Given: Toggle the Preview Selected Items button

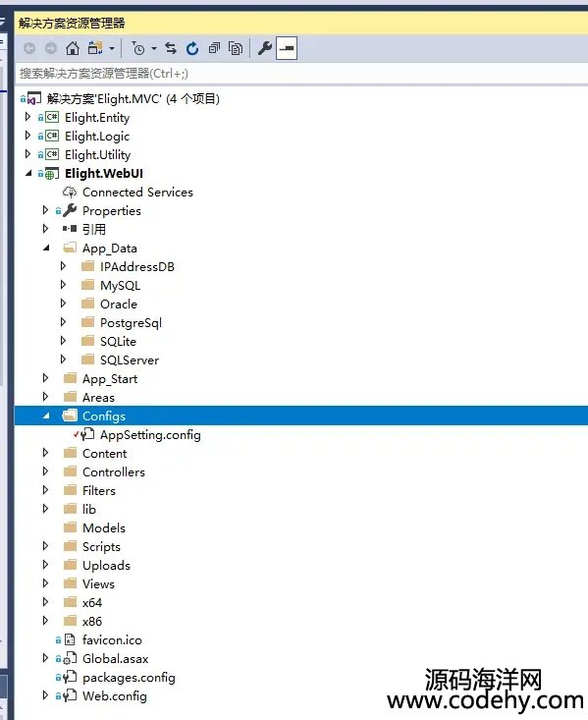Looking at the screenshot, I should click(x=287, y=48).
